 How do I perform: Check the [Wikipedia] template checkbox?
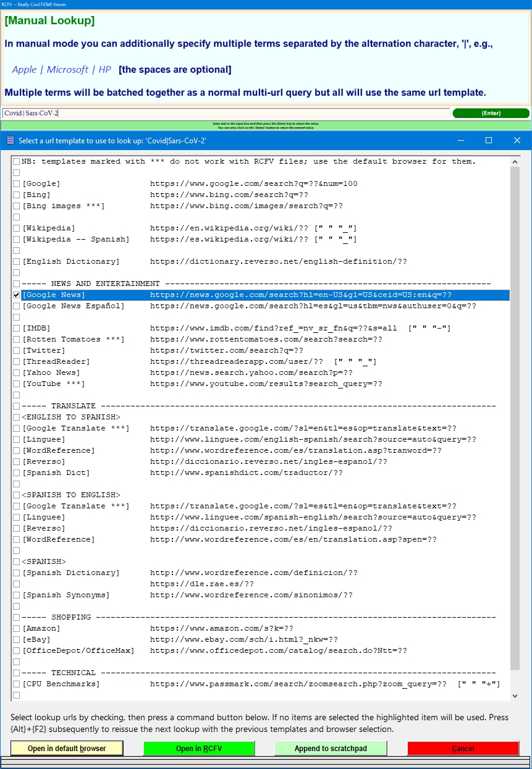tap(16, 228)
